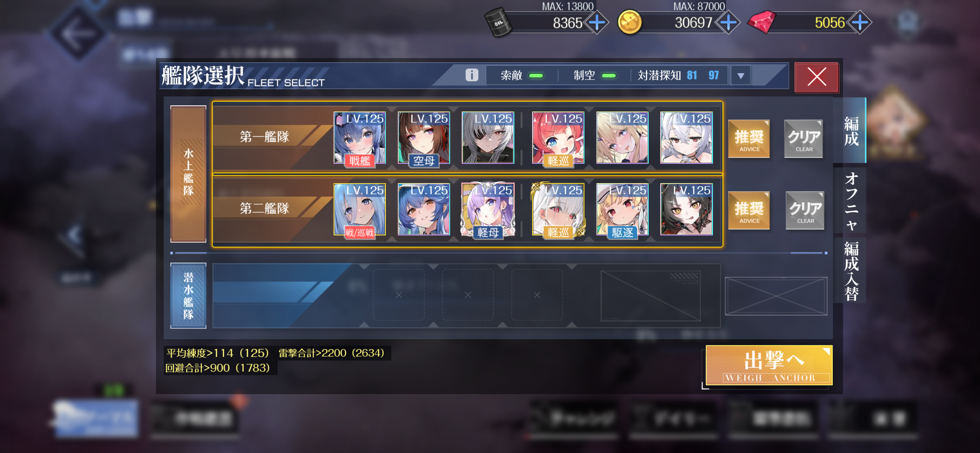
Task: Click the gold coin resource icon
Action: tap(629, 22)
